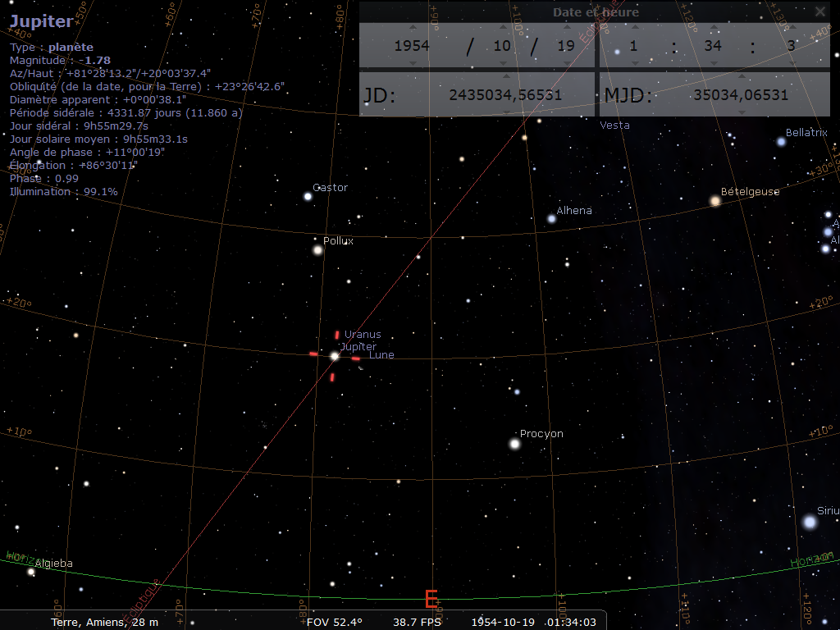This screenshot has height=630, width=840.
Task: Select the star Pollux
Action: (x=318, y=250)
